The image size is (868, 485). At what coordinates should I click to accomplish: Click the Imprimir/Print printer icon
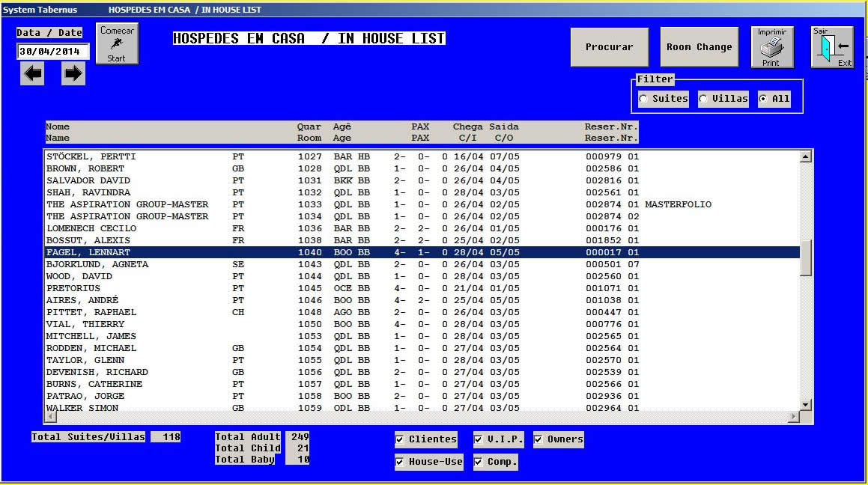pyautogui.click(x=771, y=47)
